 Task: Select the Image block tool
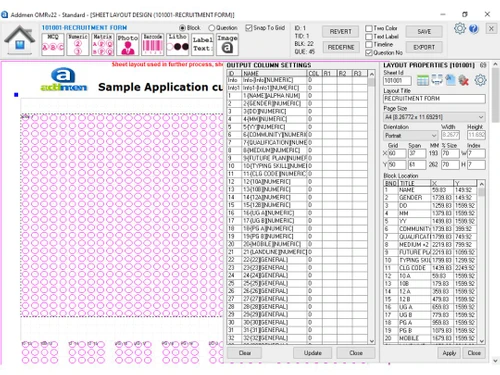tap(227, 44)
